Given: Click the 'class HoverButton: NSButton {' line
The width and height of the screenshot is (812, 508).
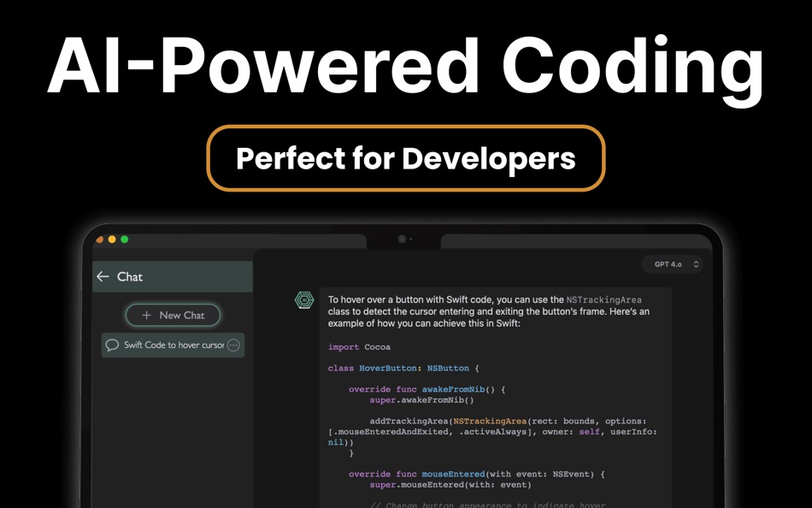Looking at the screenshot, I should (x=403, y=369).
